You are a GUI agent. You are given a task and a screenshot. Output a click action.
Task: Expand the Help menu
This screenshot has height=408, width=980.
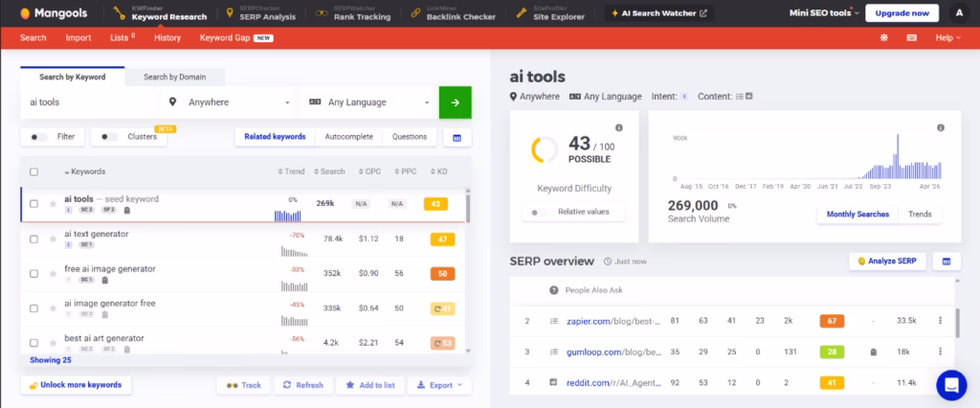coord(947,37)
